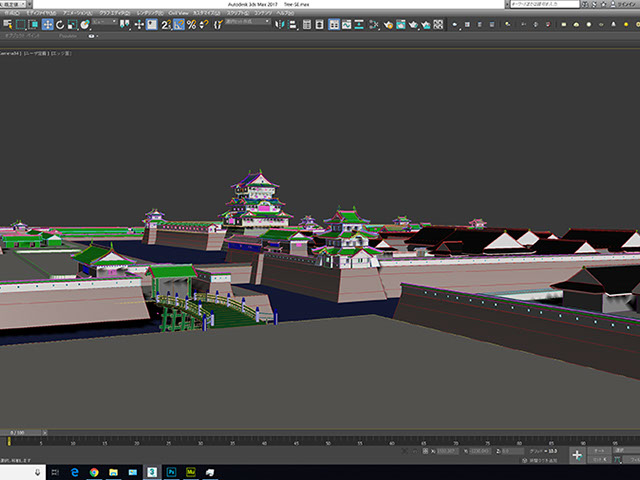Select the Select and Move tool
The height and width of the screenshot is (480, 640).
(x=47, y=24)
